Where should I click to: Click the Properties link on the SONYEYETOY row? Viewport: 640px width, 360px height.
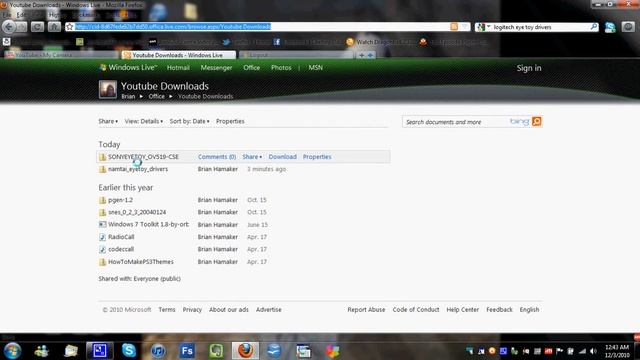point(317,157)
